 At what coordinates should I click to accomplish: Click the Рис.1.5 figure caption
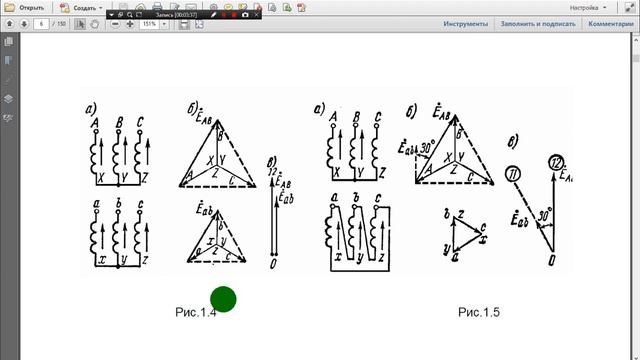tap(479, 312)
